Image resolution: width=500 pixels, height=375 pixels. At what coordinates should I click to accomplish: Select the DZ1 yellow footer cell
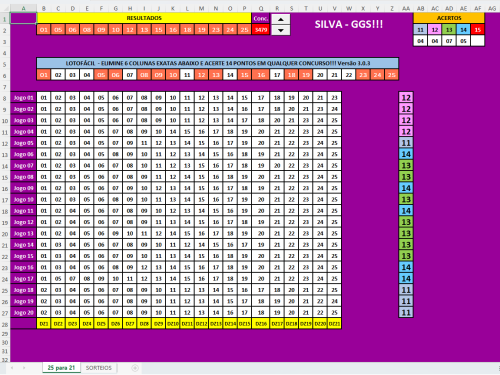[44, 324]
